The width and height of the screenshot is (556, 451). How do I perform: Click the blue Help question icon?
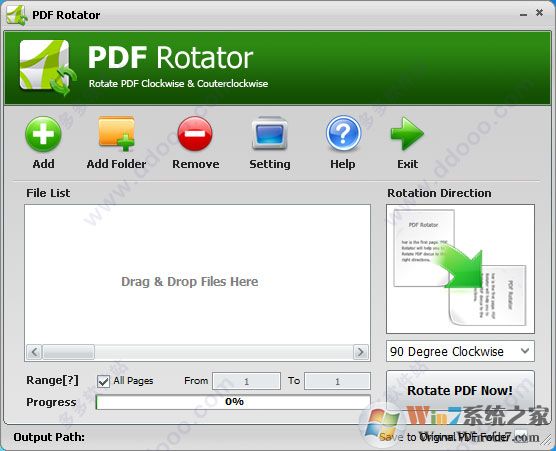click(x=343, y=133)
